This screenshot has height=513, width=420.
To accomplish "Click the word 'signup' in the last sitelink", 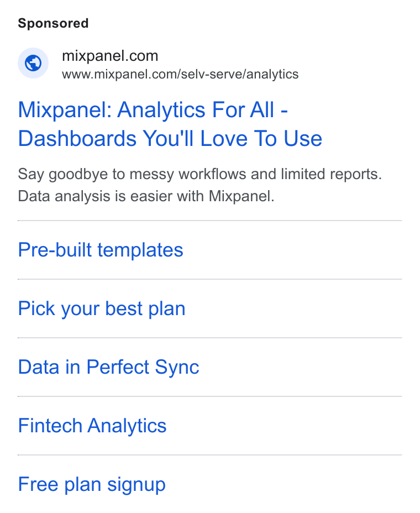I will (136, 485).
